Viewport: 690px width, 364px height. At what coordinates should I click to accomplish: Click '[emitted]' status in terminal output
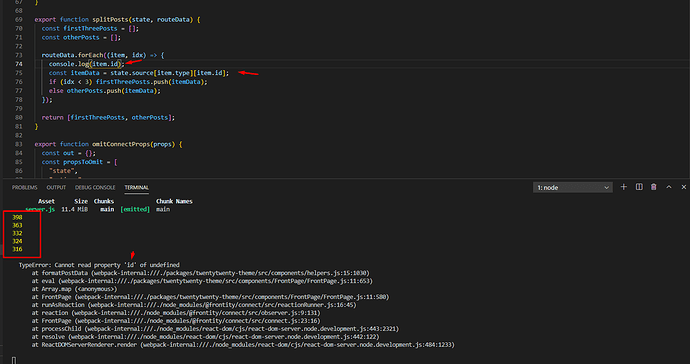pyautogui.click(x=135, y=210)
